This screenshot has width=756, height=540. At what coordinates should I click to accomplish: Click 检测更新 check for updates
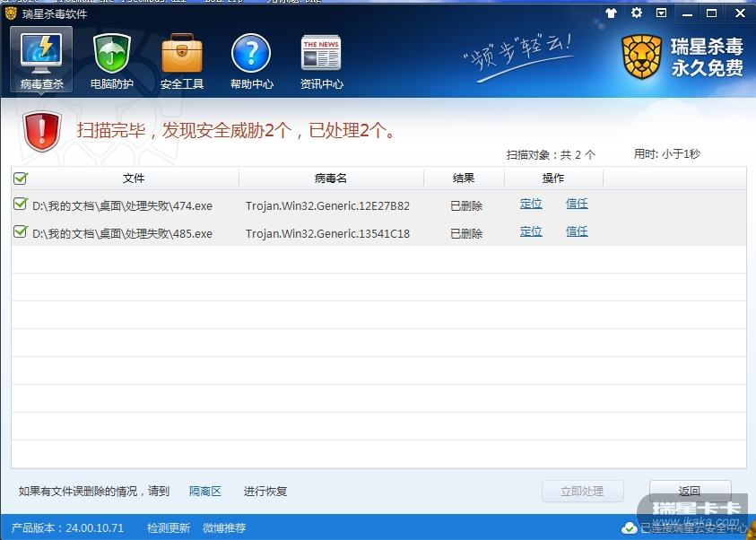(169, 528)
